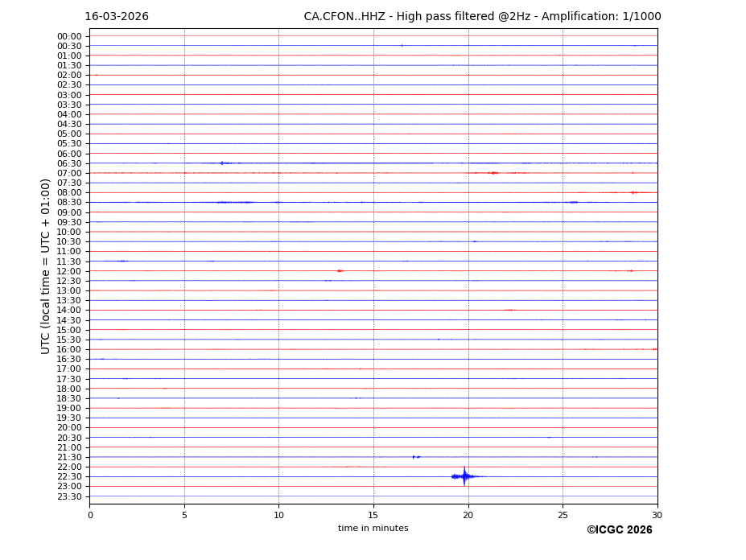Click the 30 tick label on the x-axis

[657, 515]
